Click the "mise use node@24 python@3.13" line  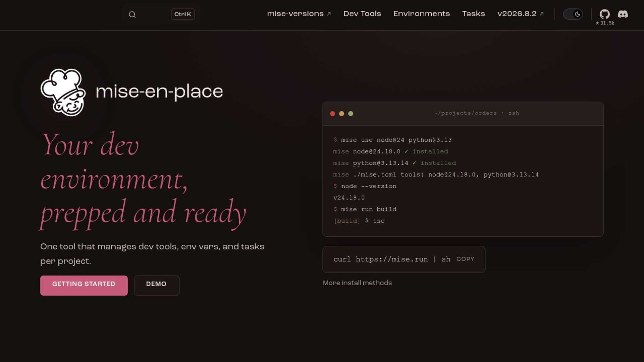click(x=392, y=140)
